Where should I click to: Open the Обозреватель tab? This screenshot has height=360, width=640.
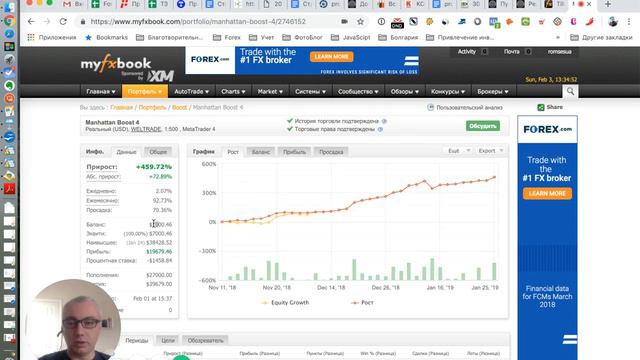coord(205,340)
